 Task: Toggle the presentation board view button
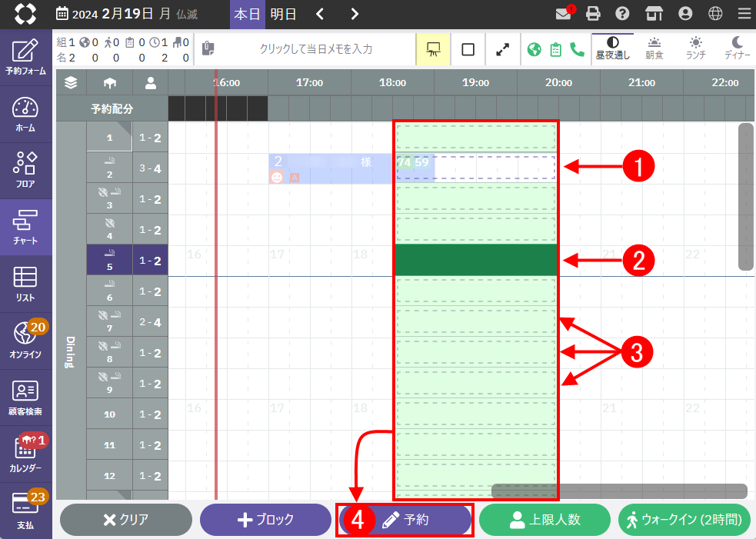pos(433,49)
